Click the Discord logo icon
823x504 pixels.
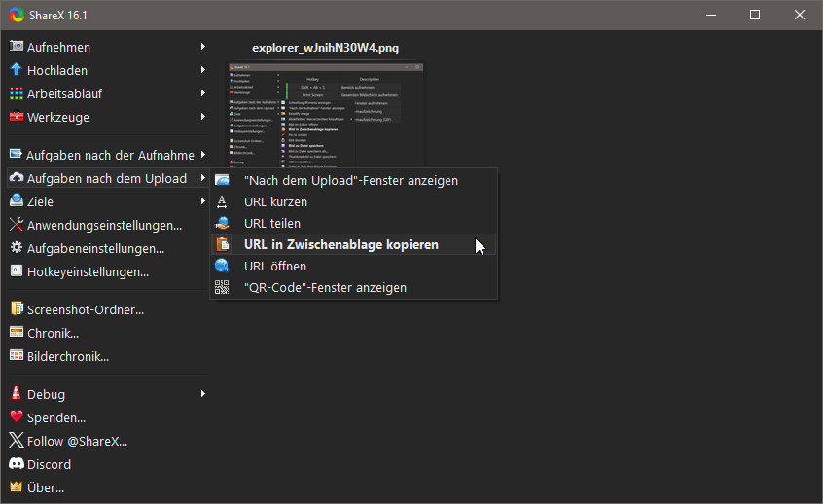[17, 463]
